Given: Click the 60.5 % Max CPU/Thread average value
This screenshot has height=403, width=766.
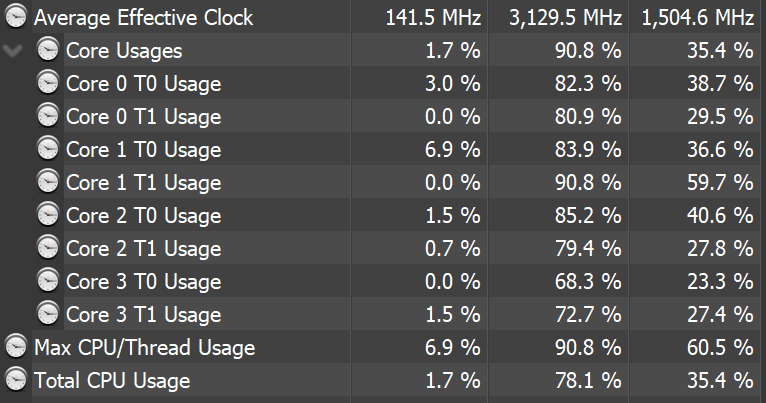Looking at the screenshot, I should (x=720, y=347).
